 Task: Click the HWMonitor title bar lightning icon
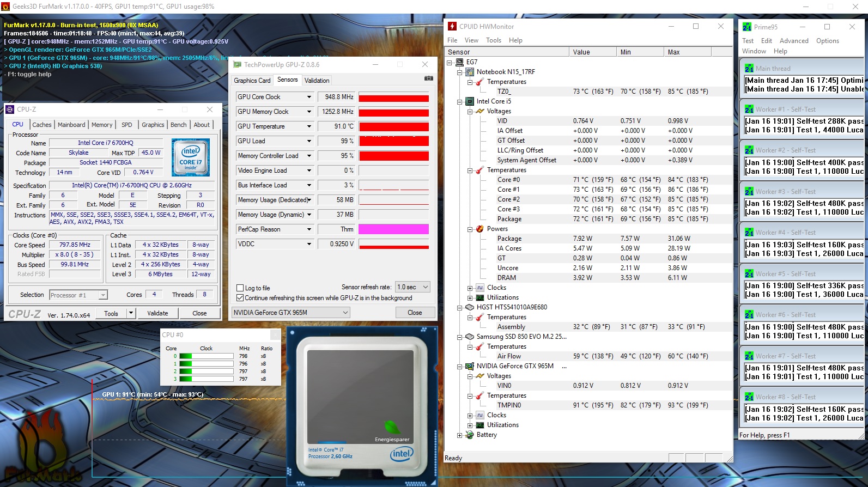452,26
